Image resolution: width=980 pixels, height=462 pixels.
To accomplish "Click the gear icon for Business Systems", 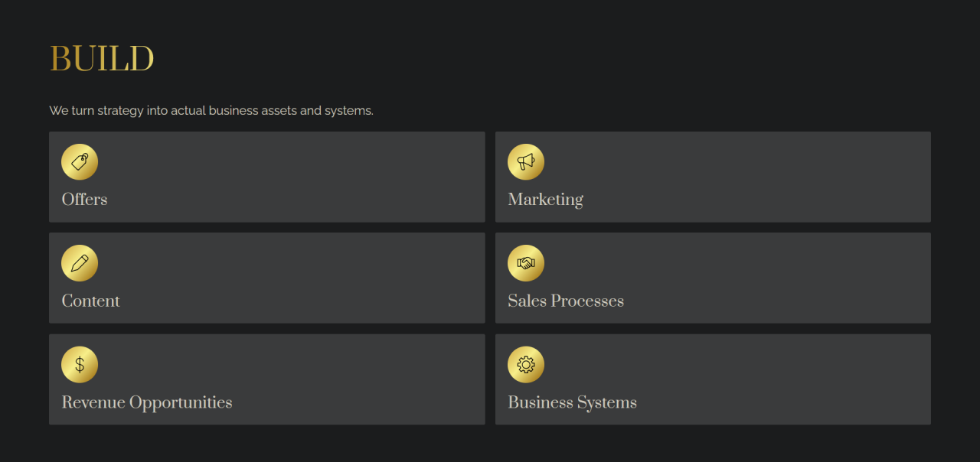I will pos(526,365).
